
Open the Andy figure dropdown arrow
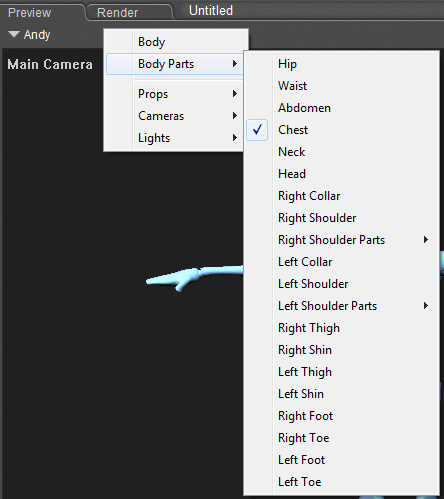[x=14, y=34]
